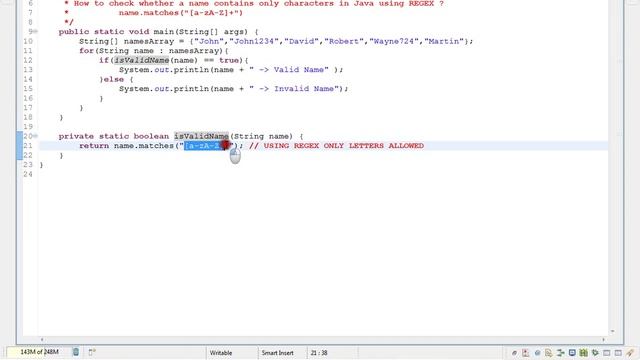The width and height of the screenshot is (640, 360).
Task: Click the "Martin" string literal
Action: pyautogui.click(x=444, y=41)
